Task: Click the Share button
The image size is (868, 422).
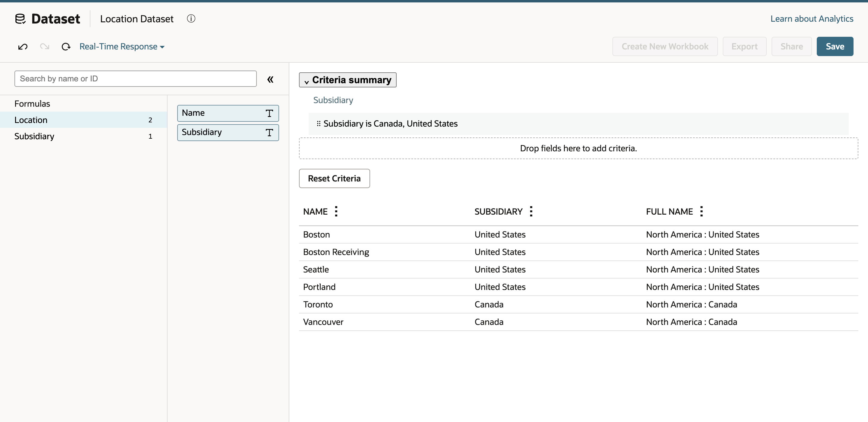Action: 791,46
